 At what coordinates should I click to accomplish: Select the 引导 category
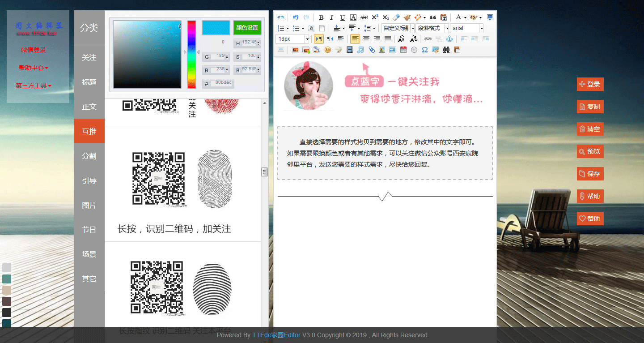point(89,181)
